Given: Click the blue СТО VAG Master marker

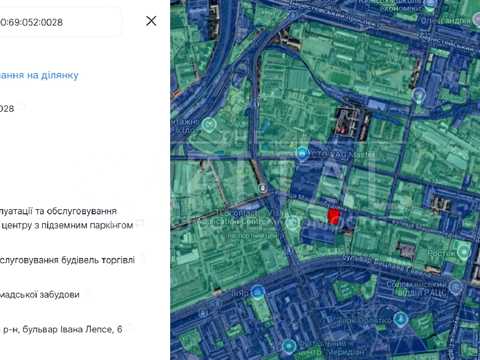Looking at the screenshot, I should (x=302, y=154).
